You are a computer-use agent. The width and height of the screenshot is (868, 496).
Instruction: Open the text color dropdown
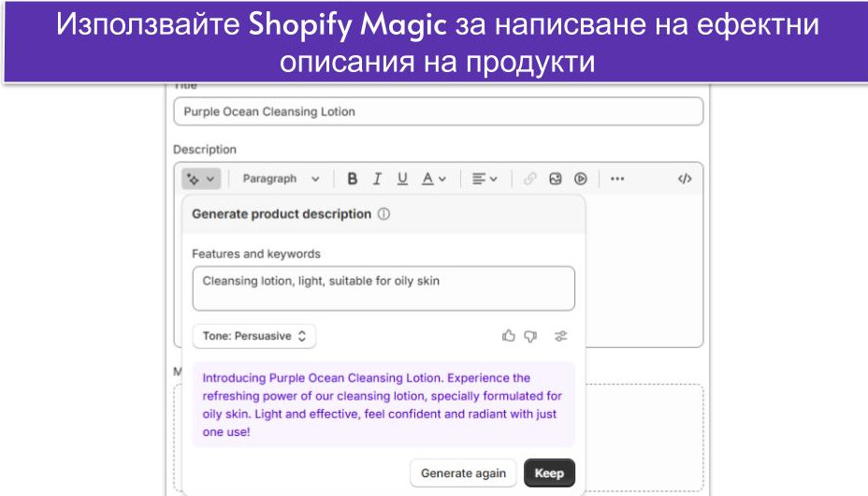(x=433, y=179)
